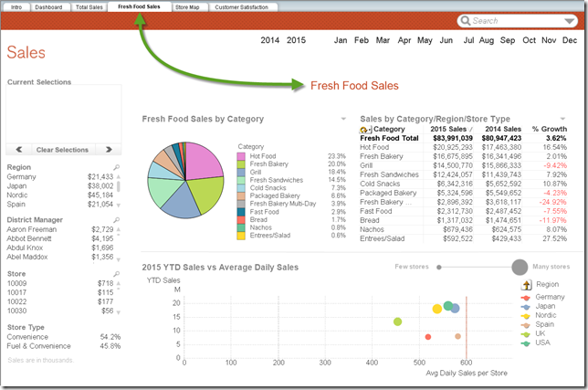
Task: Open the Customer Satisfaction tab
Action: 241,7
